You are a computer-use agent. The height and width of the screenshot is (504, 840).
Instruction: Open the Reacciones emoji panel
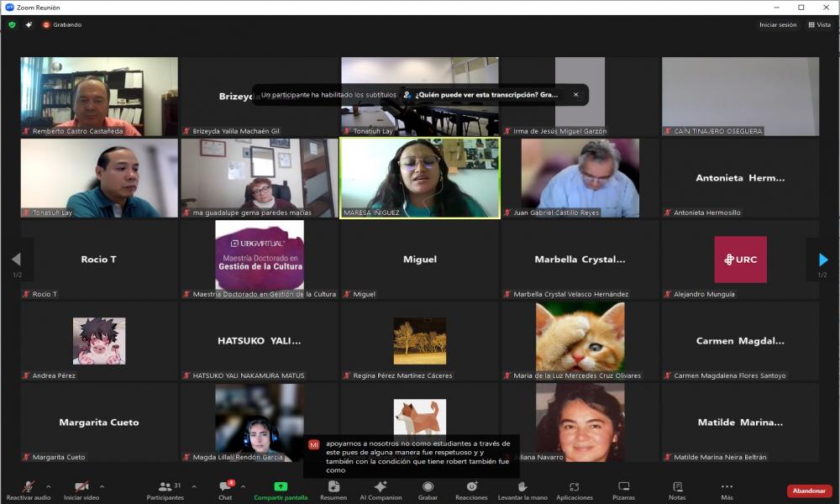click(472, 489)
